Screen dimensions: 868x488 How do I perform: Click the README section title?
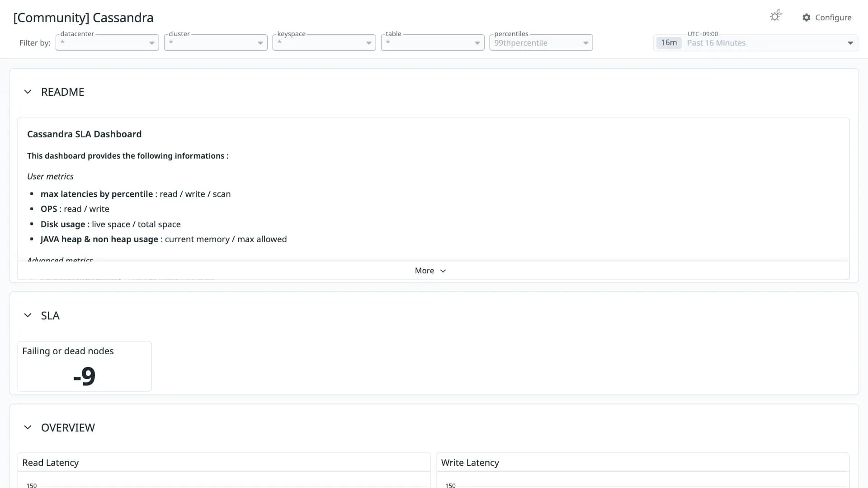pos(63,92)
